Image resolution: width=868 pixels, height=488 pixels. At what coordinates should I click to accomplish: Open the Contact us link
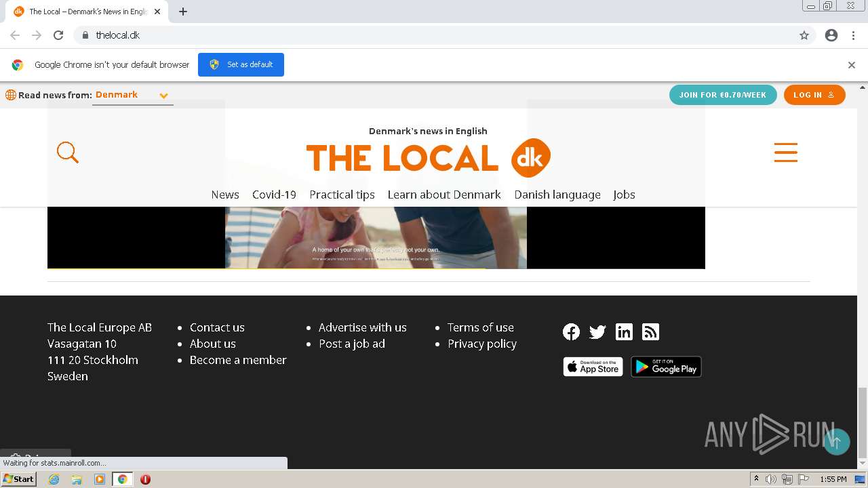217,327
